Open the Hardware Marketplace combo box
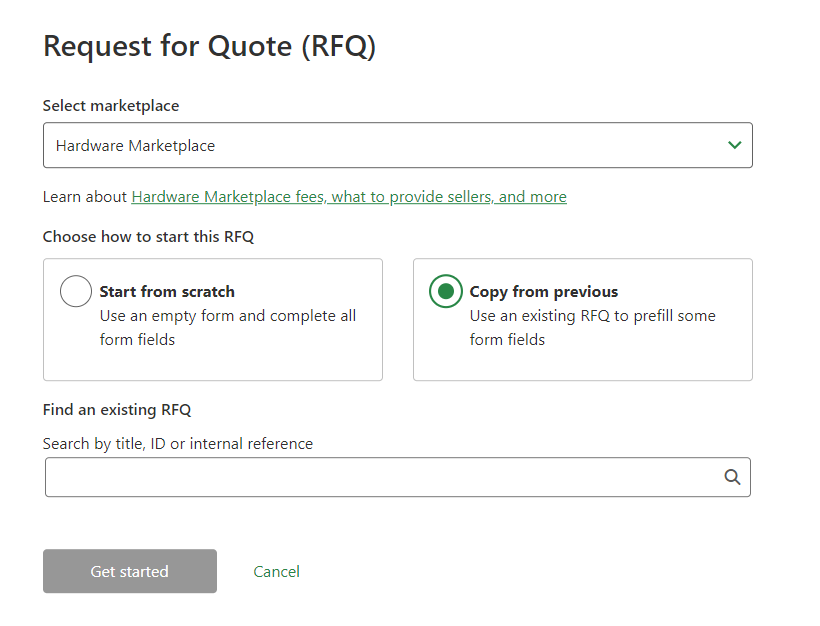 pos(397,145)
